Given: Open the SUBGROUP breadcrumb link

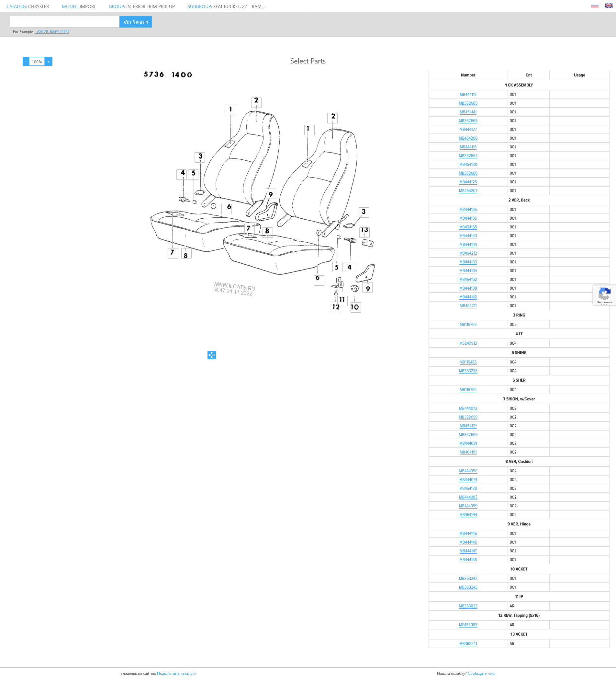Looking at the screenshot, I should tap(199, 6).
